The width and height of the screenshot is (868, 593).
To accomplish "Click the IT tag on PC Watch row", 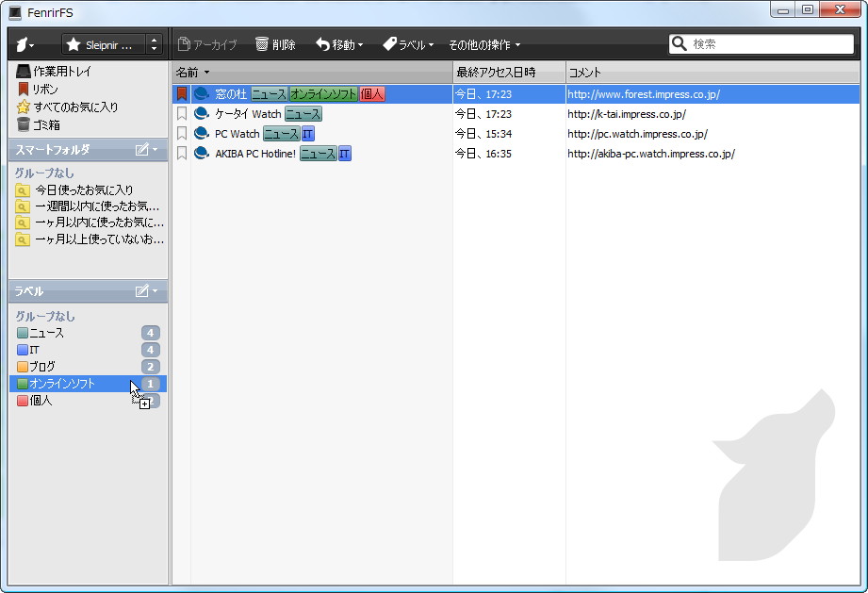I will pyautogui.click(x=308, y=134).
